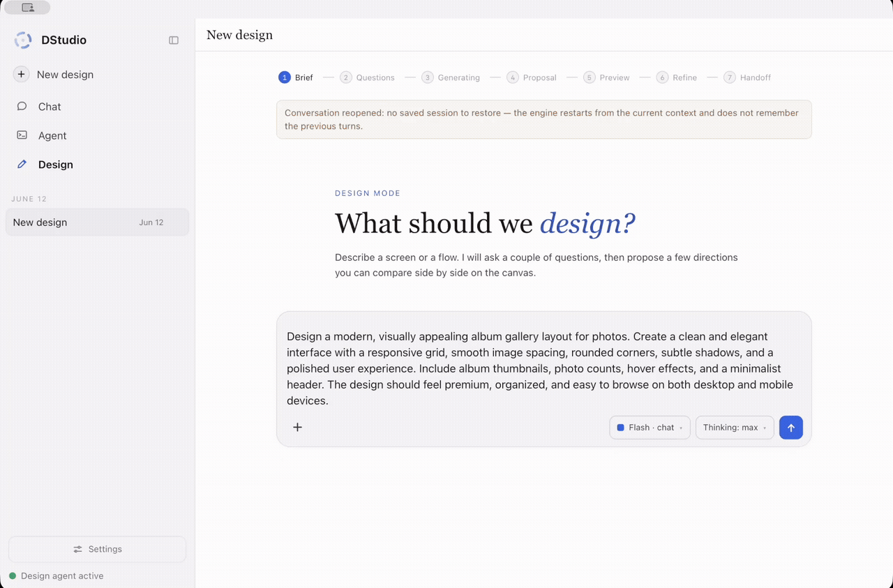Click the New design page title
This screenshot has width=893, height=588.
239,35
